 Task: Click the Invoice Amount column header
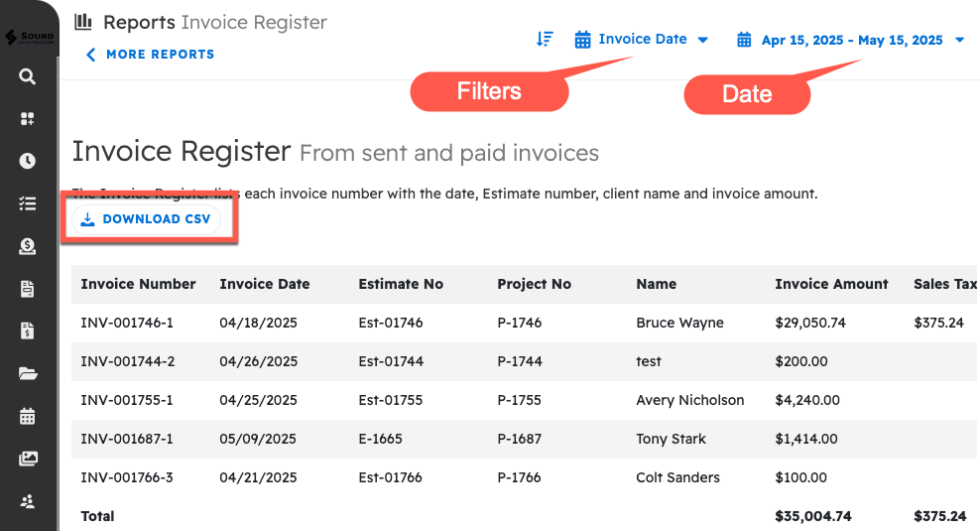click(831, 284)
